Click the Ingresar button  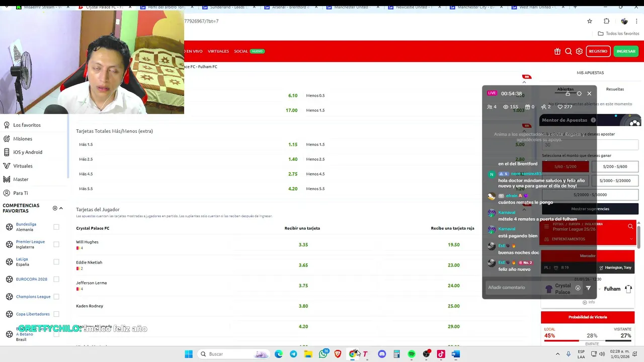[626, 51]
